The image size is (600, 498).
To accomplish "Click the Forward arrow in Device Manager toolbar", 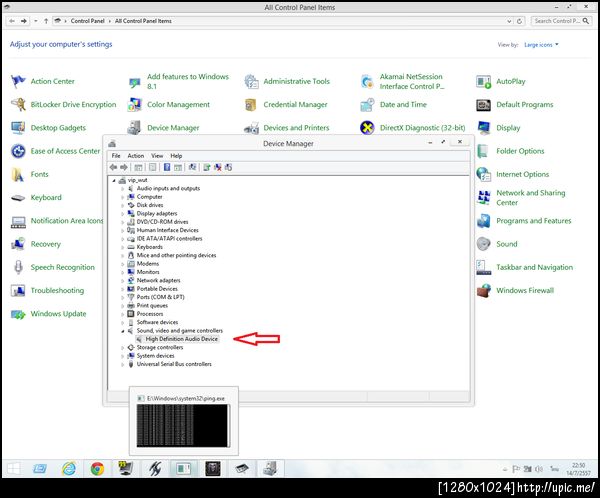I will click(124, 167).
